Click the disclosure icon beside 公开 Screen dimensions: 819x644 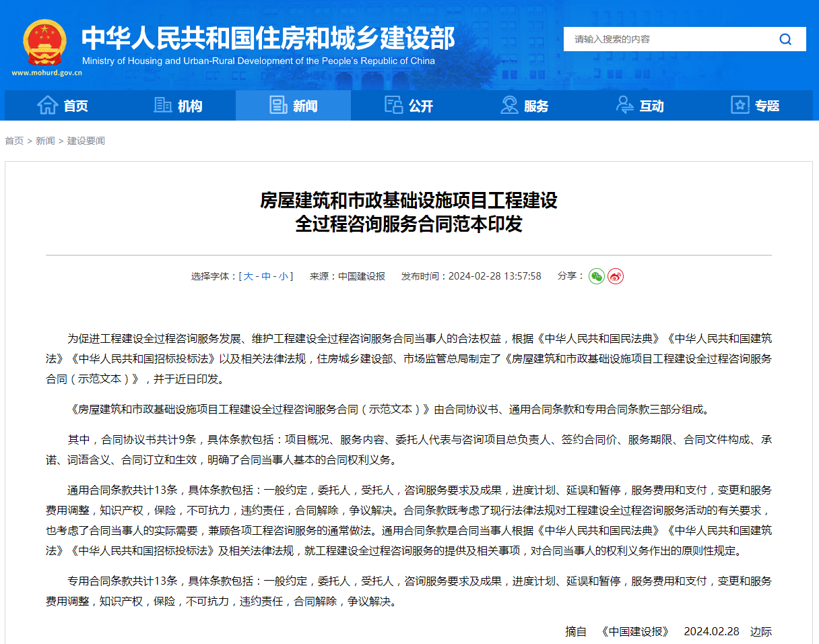393,106
